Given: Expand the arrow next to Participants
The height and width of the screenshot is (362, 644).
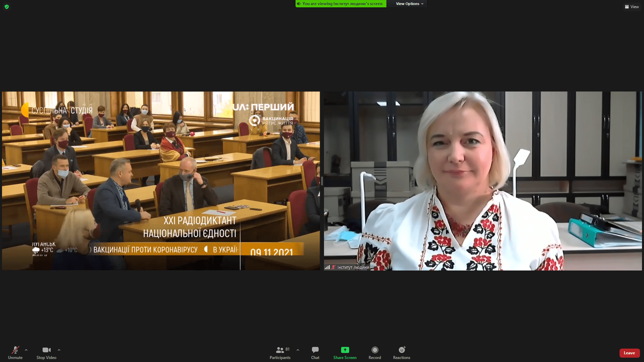Looking at the screenshot, I should 298,350.
